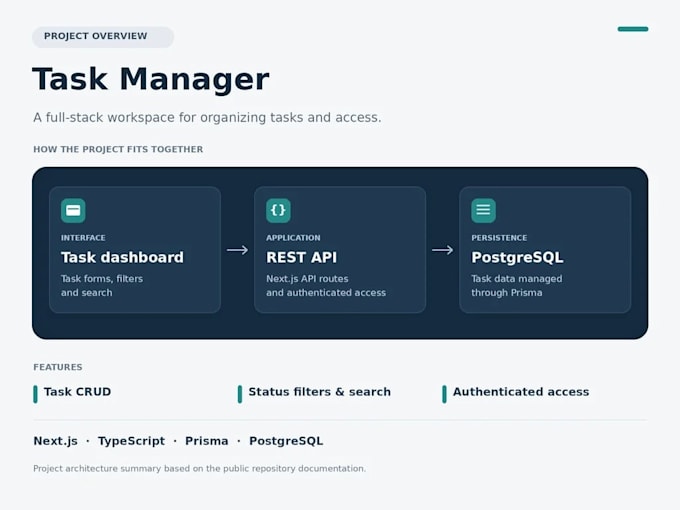The height and width of the screenshot is (510, 680).
Task: Click PostgreSQL in the tech stack line
Action: [x=286, y=441]
